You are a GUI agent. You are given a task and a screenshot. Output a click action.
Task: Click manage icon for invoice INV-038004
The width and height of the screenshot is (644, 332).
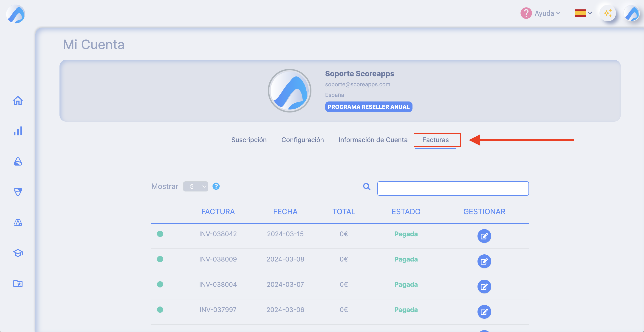pos(484,287)
